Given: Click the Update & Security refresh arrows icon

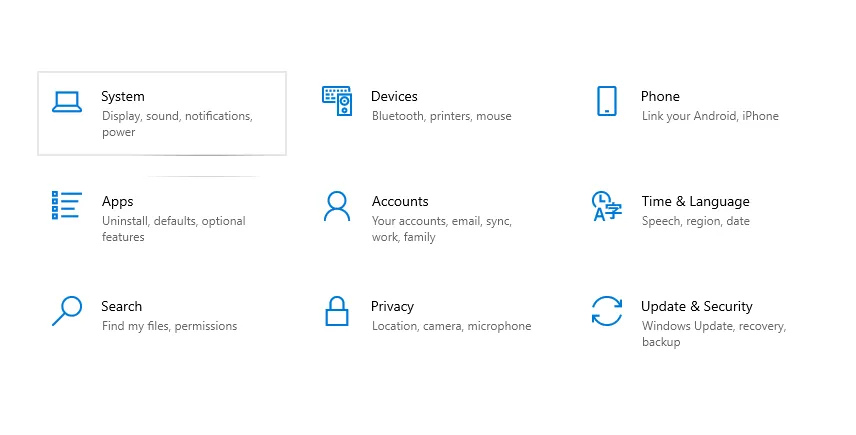Looking at the screenshot, I should point(607,311).
